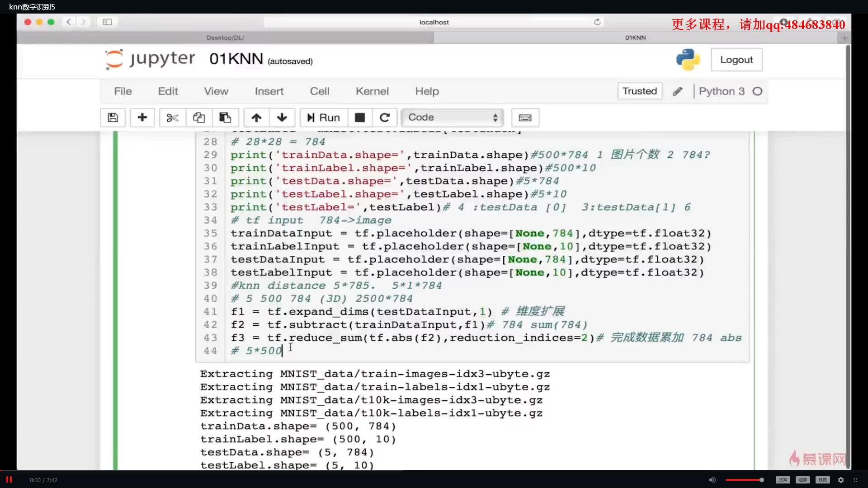Screen dimensions: 868x488
Task: Click the video progress bar
Action: click(434, 471)
